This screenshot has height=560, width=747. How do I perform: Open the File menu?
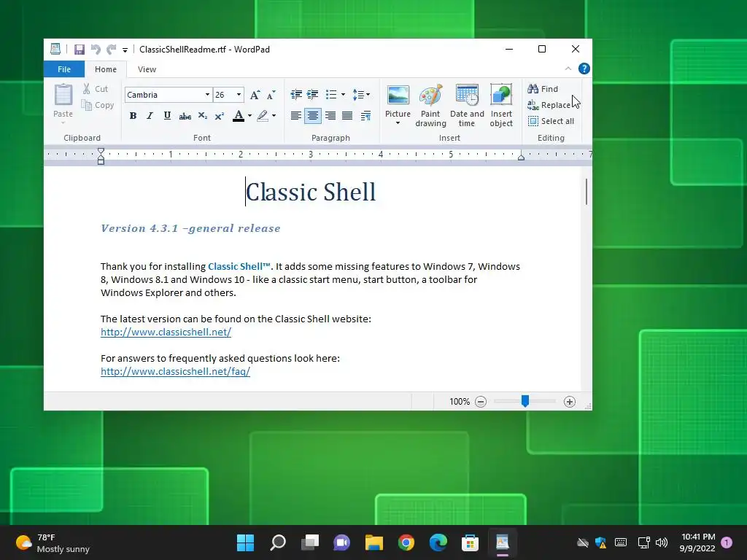64,69
